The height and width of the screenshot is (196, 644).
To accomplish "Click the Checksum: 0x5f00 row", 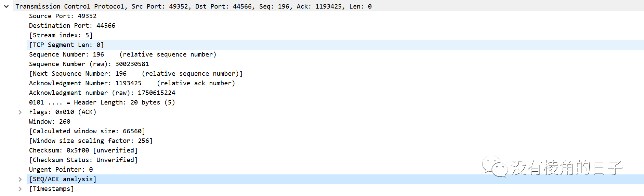I will tap(83, 150).
